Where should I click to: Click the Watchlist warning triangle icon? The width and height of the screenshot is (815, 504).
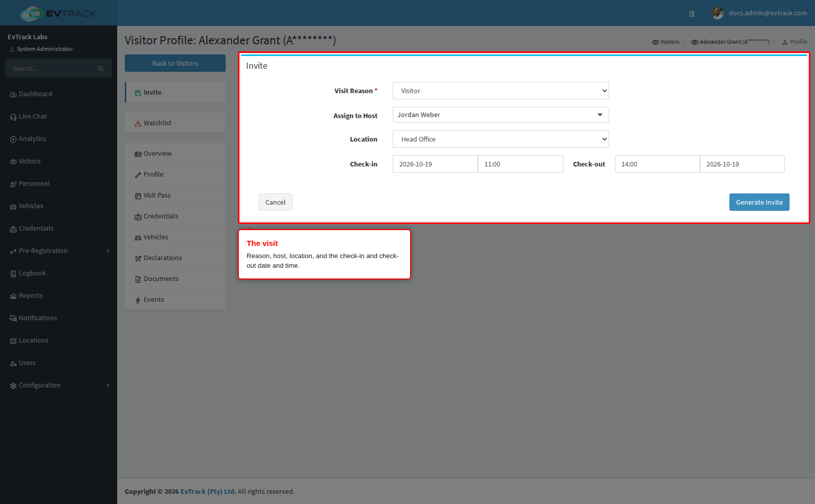[x=138, y=124]
